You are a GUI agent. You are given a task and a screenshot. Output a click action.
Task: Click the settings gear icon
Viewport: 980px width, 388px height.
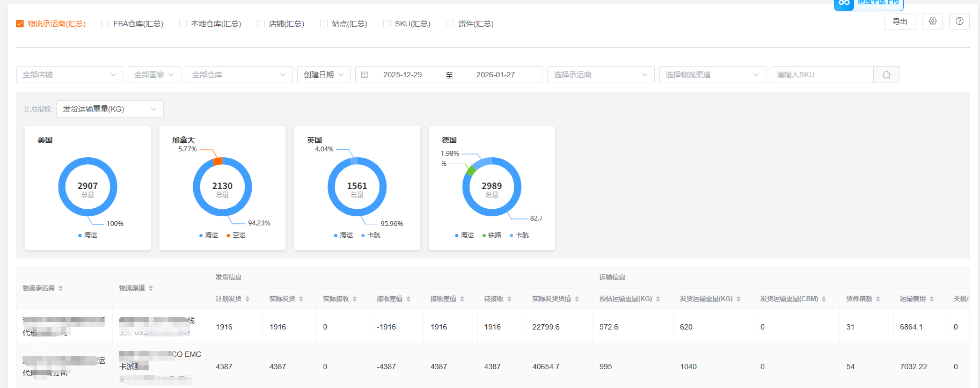point(933,21)
